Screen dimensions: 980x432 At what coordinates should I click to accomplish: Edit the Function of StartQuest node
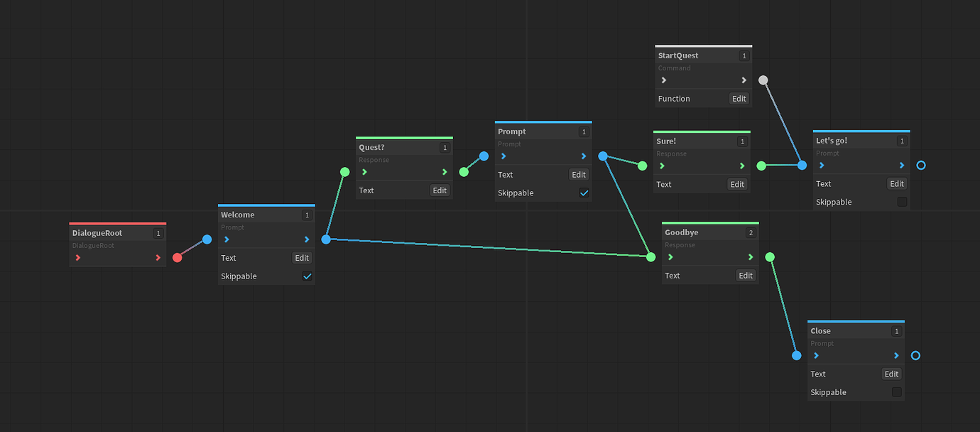[739, 99]
